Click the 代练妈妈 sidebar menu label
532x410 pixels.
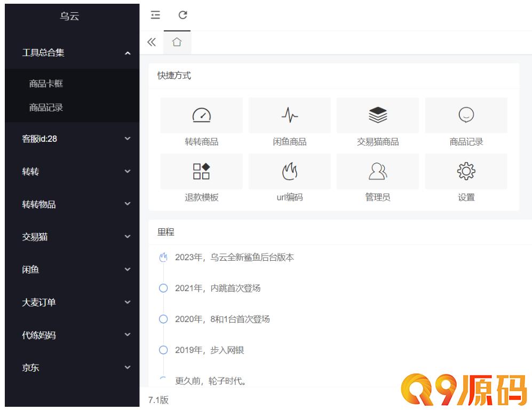[x=38, y=335]
